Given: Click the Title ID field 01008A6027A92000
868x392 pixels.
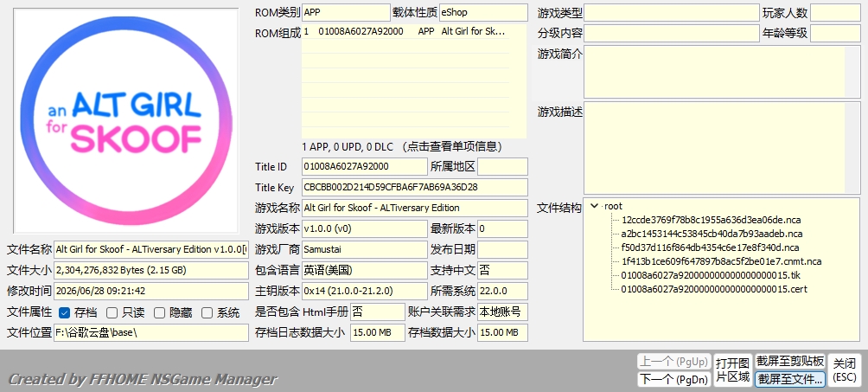Looking at the screenshot, I should (365, 166).
